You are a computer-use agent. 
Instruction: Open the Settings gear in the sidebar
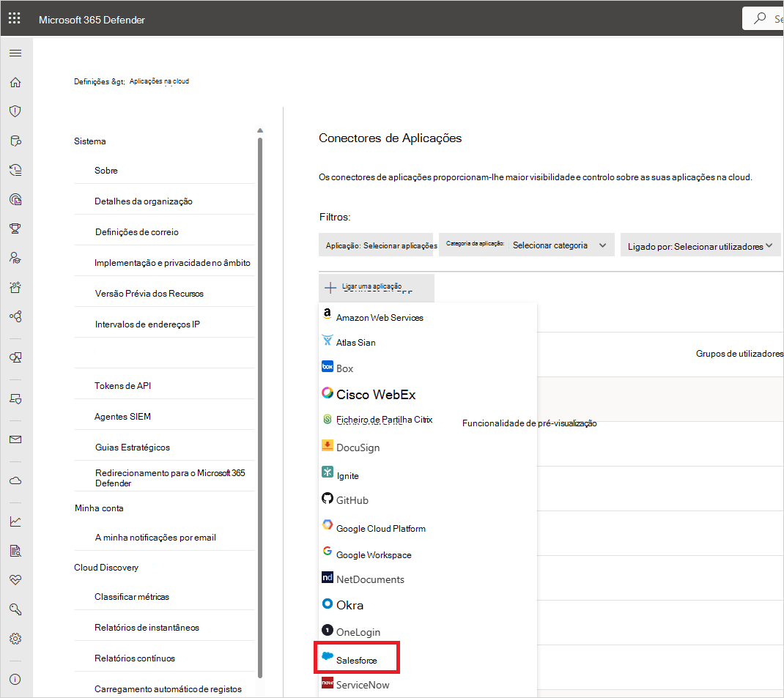tap(15, 638)
